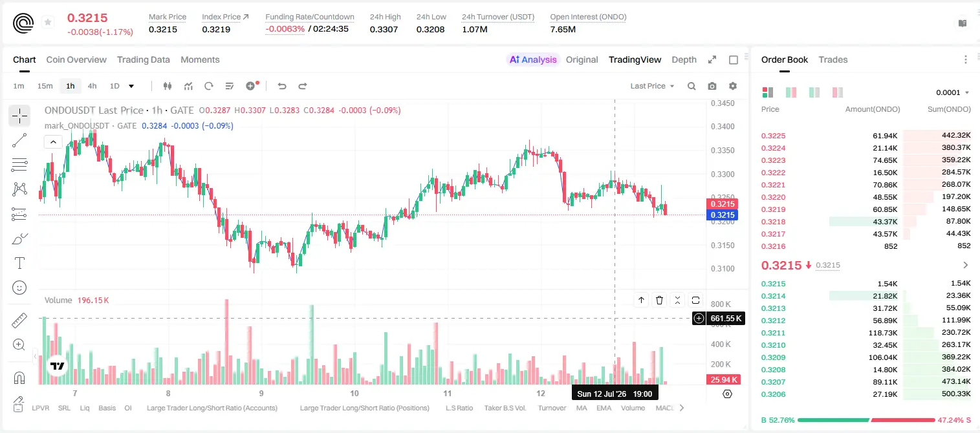
Task: Switch to the Trades tab
Action: pos(833,59)
